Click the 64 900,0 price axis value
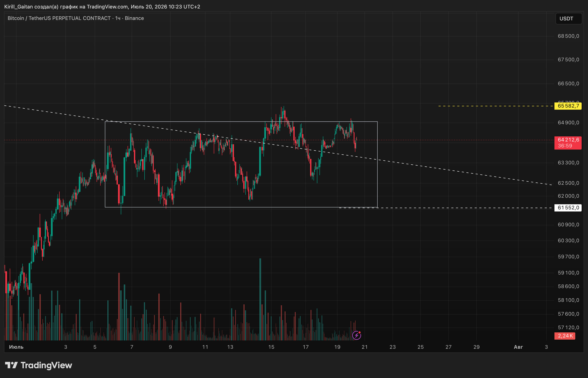The height and width of the screenshot is (378, 588). (568, 122)
